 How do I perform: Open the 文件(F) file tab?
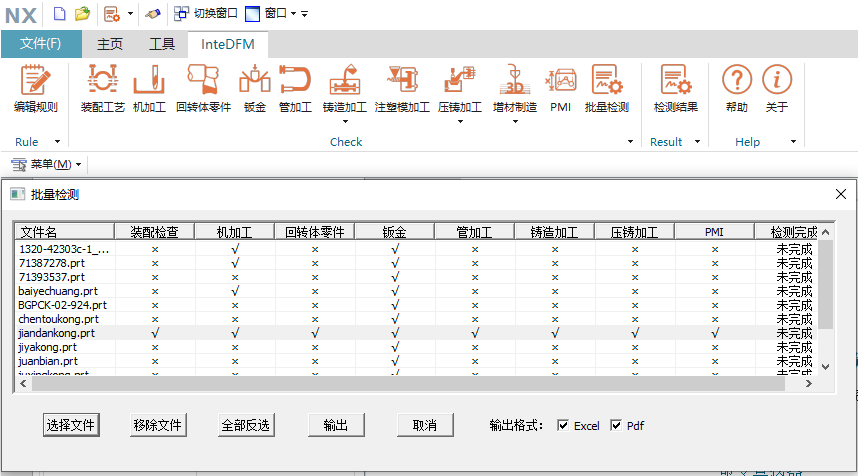pyautogui.click(x=41, y=44)
